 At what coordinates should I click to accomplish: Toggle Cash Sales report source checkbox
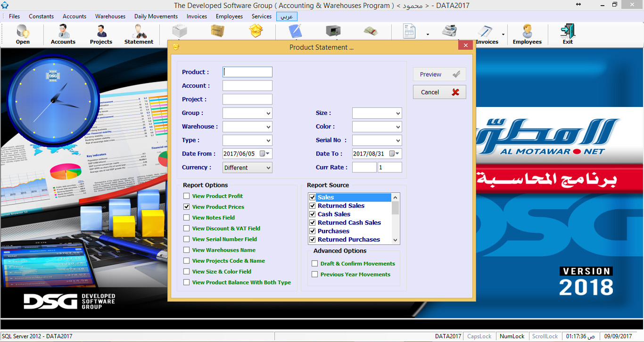(x=312, y=214)
